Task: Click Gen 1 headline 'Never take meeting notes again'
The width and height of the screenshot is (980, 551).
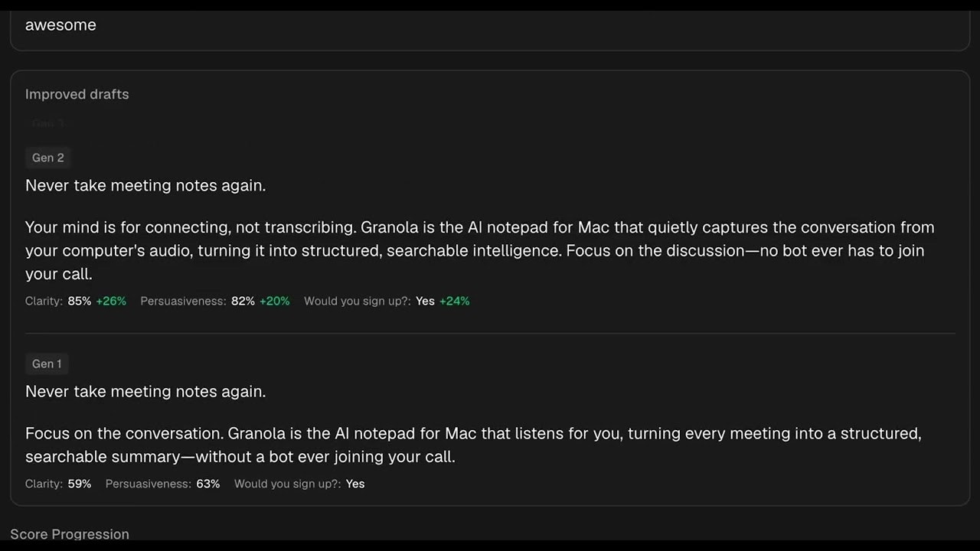Action: point(145,391)
